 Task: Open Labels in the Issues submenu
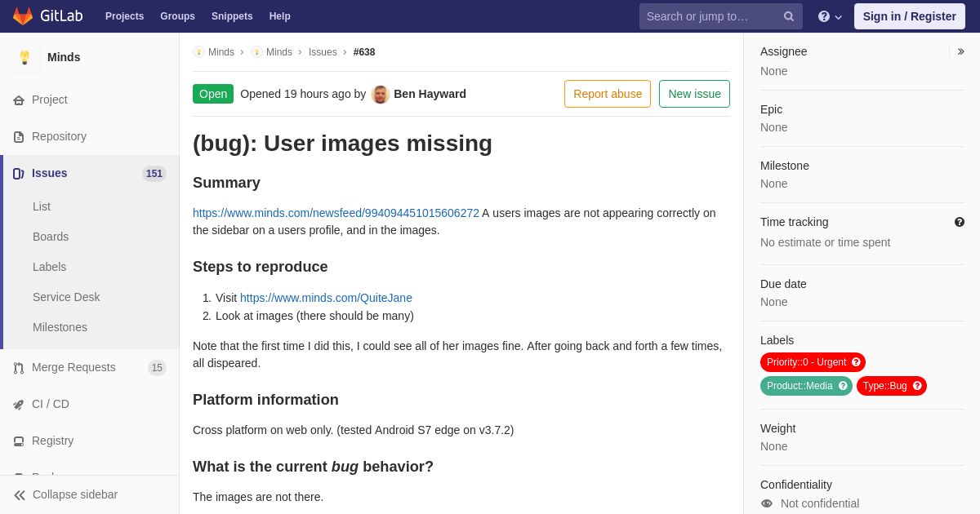(50, 267)
